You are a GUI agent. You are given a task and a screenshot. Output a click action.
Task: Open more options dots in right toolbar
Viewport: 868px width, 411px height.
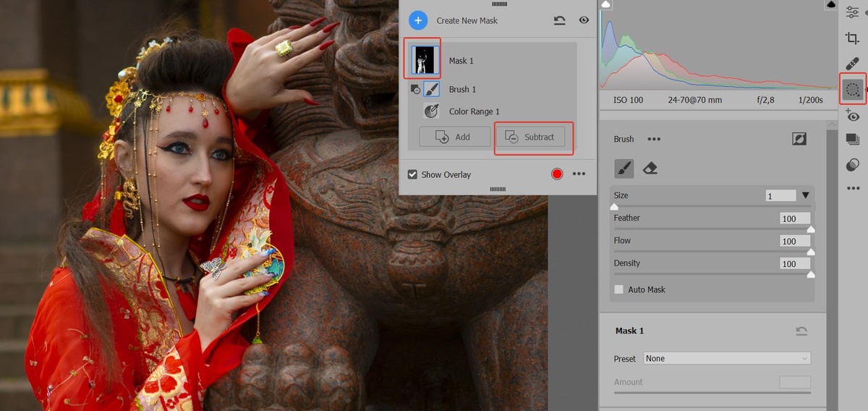point(853,189)
